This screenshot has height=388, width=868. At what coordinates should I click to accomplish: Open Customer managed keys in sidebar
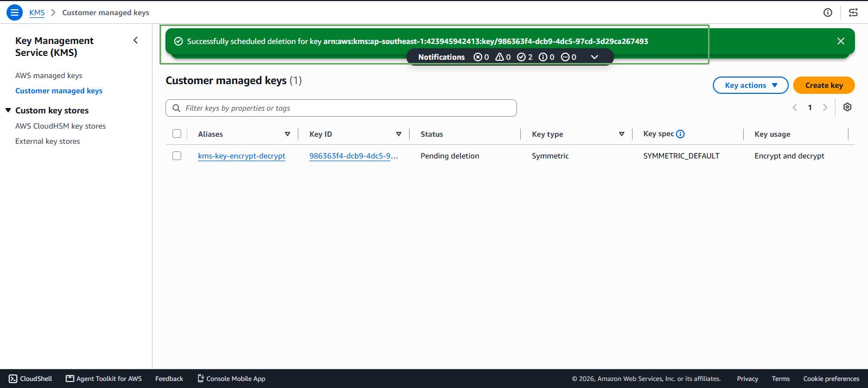tap(59, 91)
